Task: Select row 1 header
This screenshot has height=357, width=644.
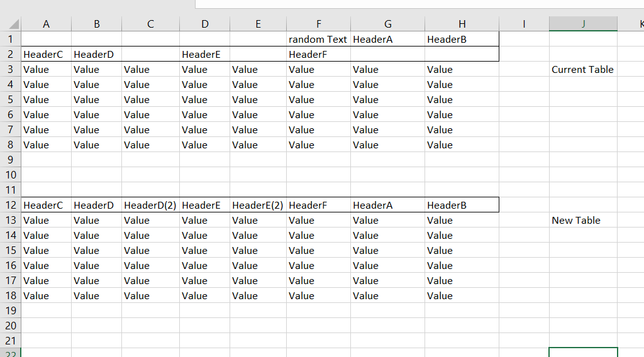Action: 10,39
